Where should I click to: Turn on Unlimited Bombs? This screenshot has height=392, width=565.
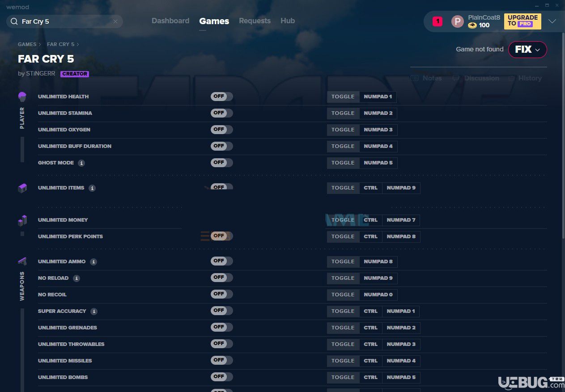pos(222,377)
